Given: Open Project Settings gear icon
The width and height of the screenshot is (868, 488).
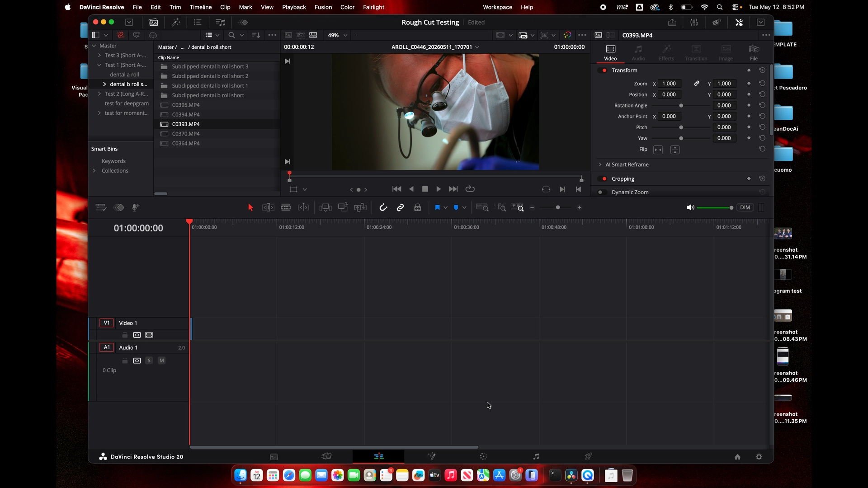Looking at the screenshot, I should 759,457.
